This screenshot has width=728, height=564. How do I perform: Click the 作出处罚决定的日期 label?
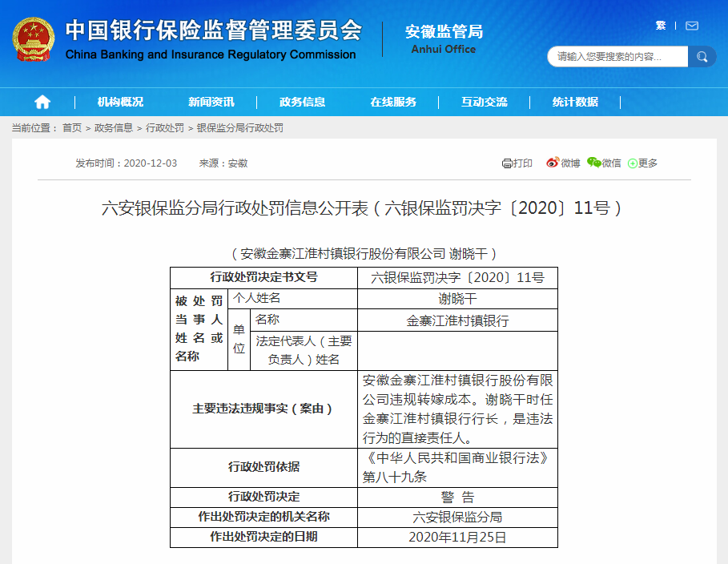(263, 537)
